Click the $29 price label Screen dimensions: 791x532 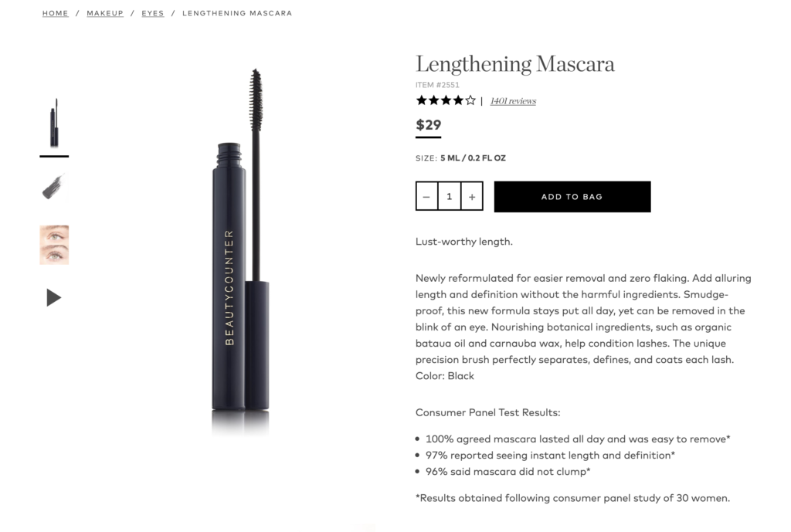click(428, 124)
